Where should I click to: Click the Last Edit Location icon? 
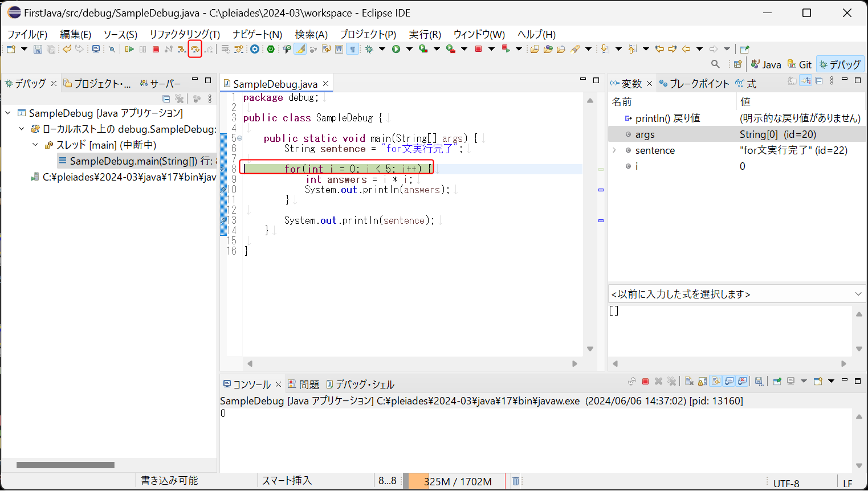click(659, 49)
